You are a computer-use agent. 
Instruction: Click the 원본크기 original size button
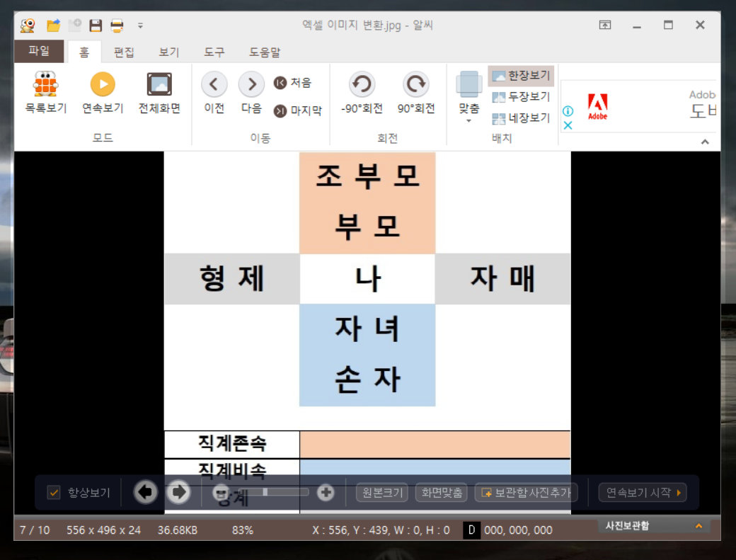(381, 493)
